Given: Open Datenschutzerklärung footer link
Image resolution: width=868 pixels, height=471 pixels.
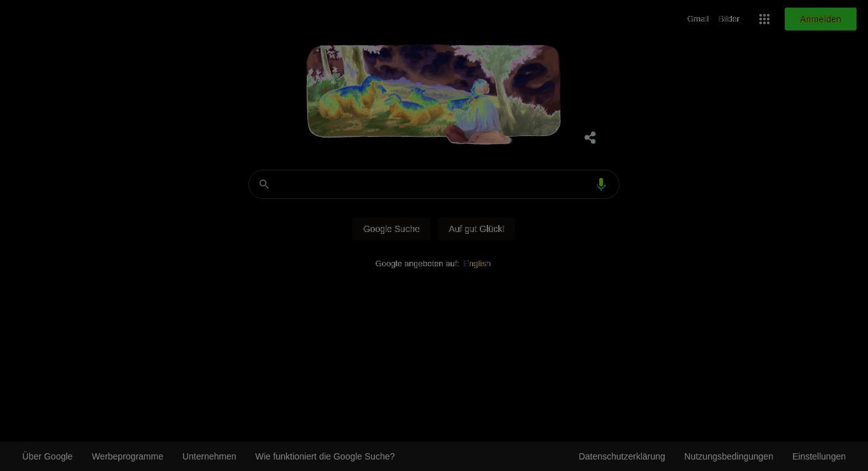Looking at the screenshot, I should 622,456.
